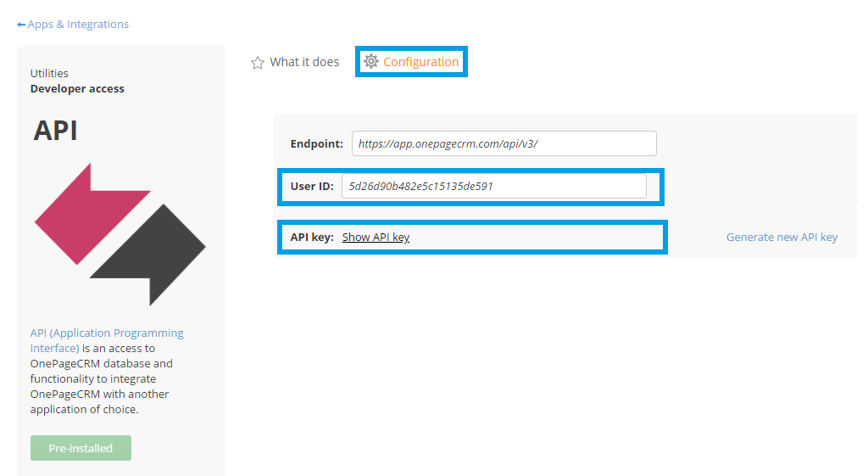Click the Endpoint label

(x=316, y=143)
